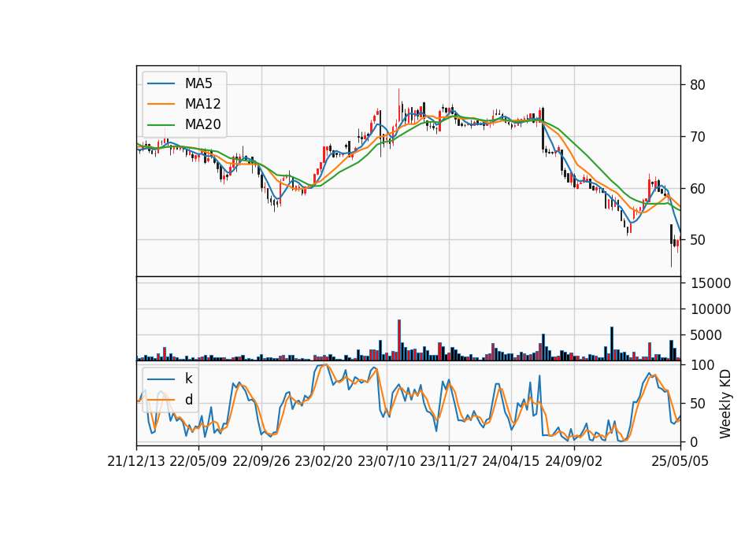Click the orange MA12 legend line sample

coord(161,104)
